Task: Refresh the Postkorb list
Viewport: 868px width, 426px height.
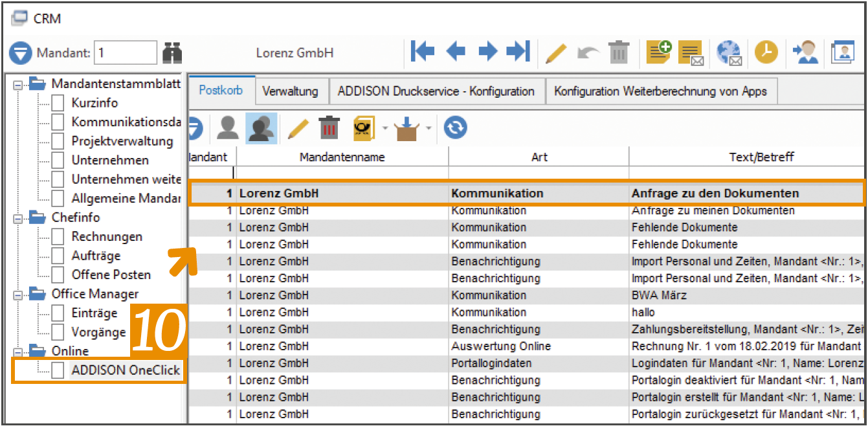Action: (x=456, y=128)
